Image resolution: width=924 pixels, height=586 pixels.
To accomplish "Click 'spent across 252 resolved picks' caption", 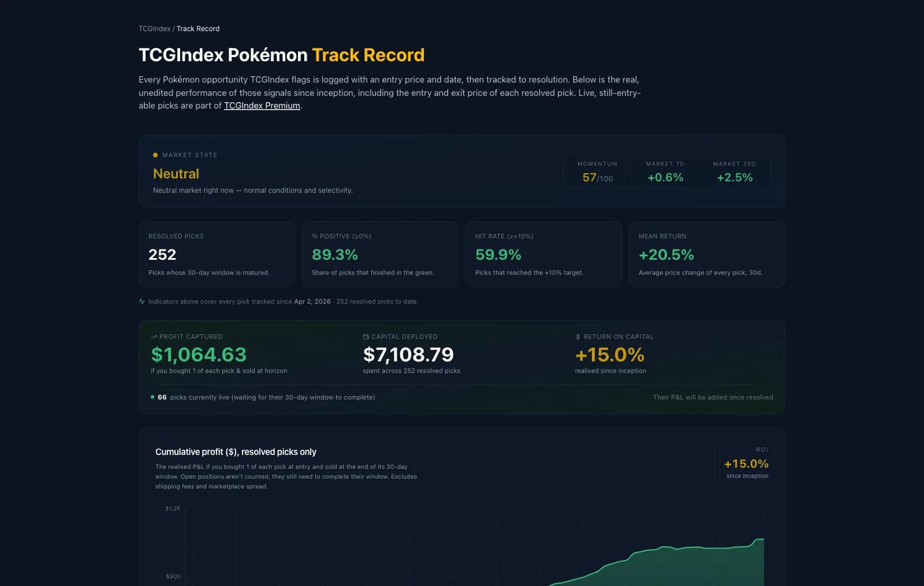I will pyautogui.click(x=411, y=371).
